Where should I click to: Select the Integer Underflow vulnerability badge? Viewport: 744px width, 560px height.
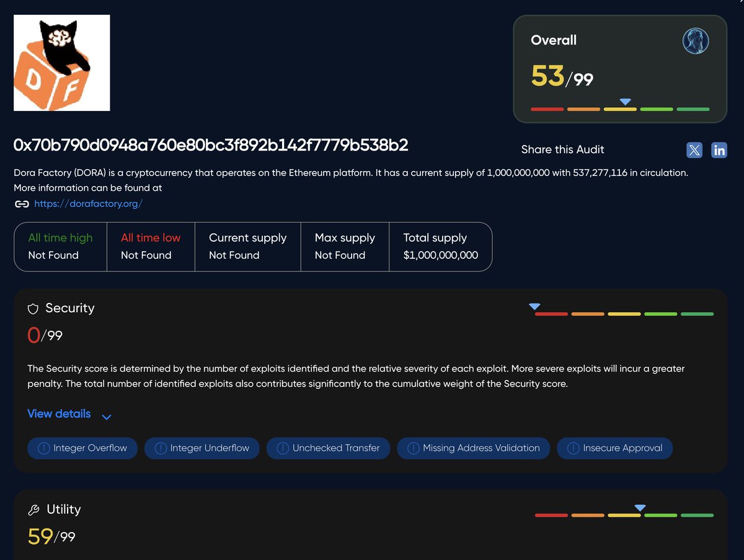(x=201, y=448)
